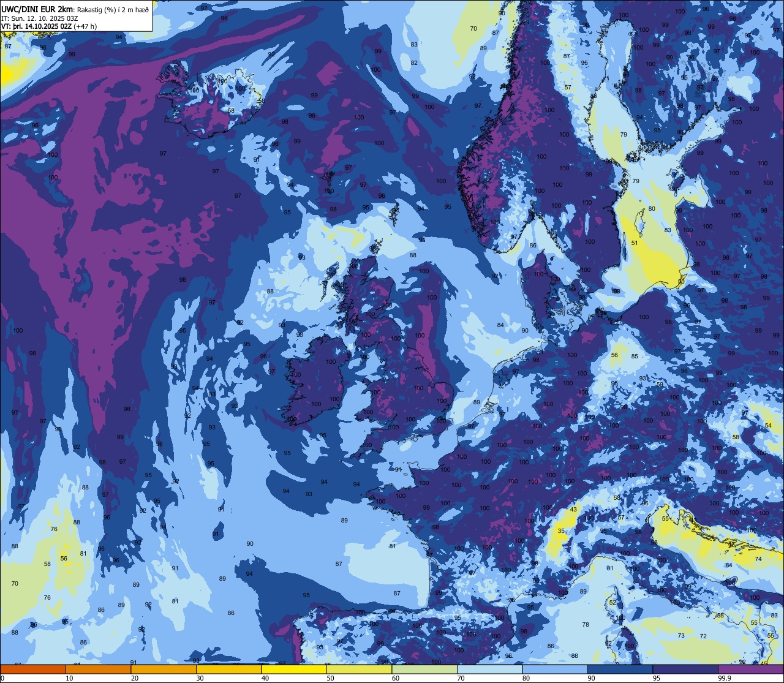
Task: Click the dark navy 95–99.9 legend swatch
Action: click(x=685, y=670)
